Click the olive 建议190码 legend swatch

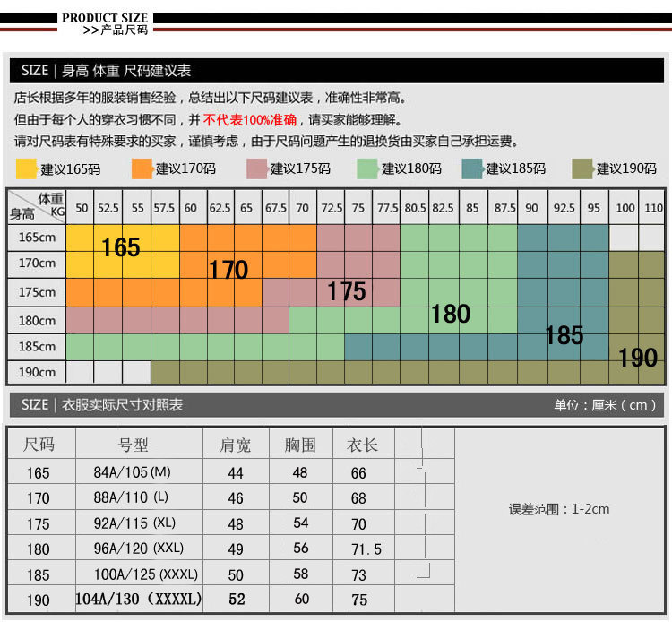coord(582,168)
